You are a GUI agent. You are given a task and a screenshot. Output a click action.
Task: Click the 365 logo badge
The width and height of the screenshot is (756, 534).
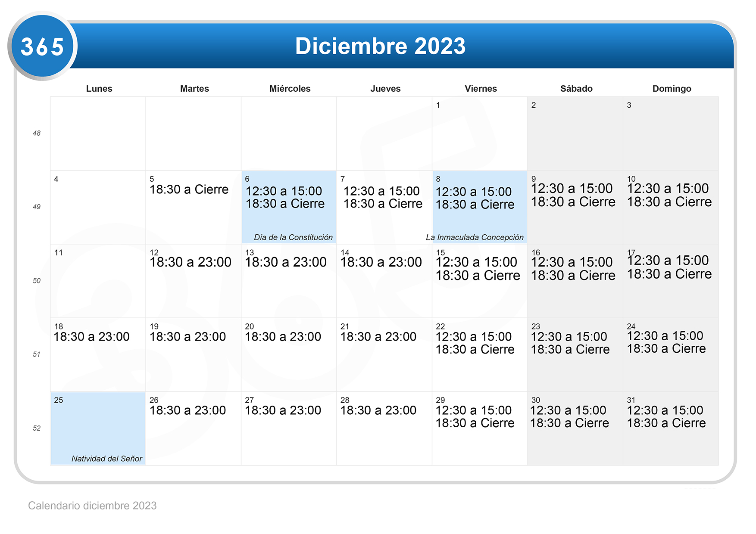coord(42,46)
